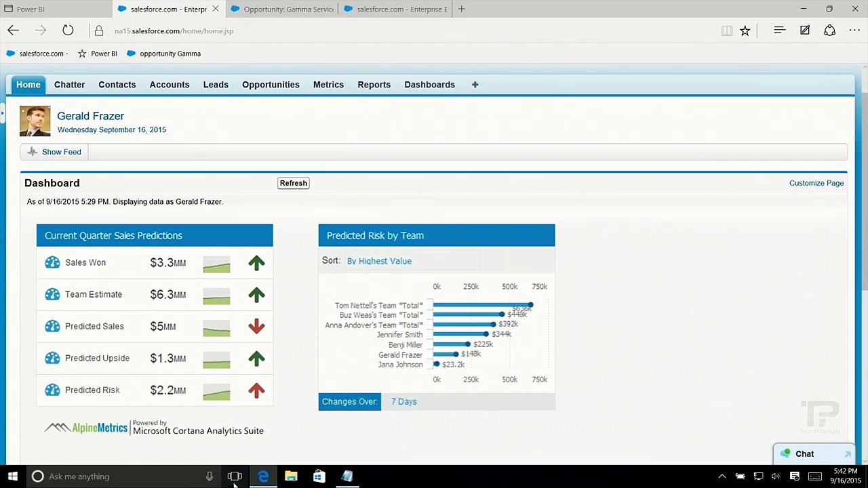868x488 pixels.
Task: Go to the Opportunities tab
Action: [x=271, y=85]
